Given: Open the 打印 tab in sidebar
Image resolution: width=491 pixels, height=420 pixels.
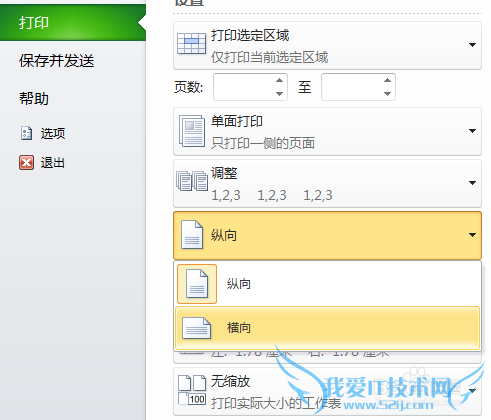Looking at the screenshot, I should 73,23.
